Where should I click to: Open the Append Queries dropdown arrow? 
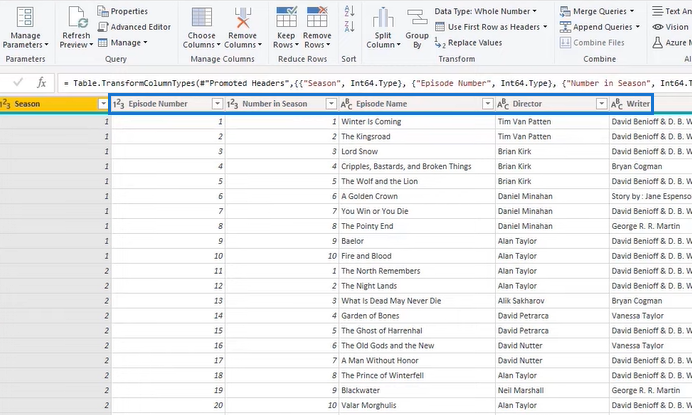[x=638, y=27]
